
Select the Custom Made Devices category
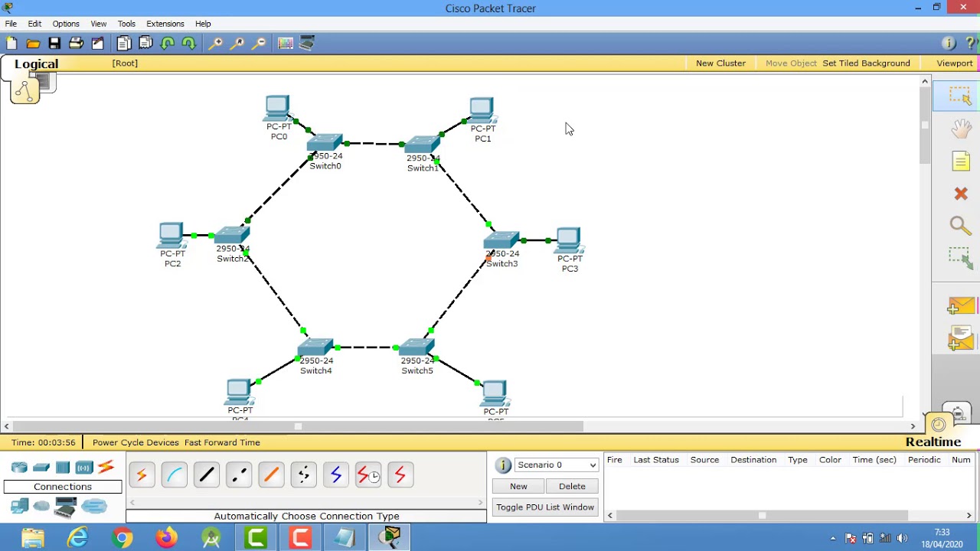click(66, 507)
